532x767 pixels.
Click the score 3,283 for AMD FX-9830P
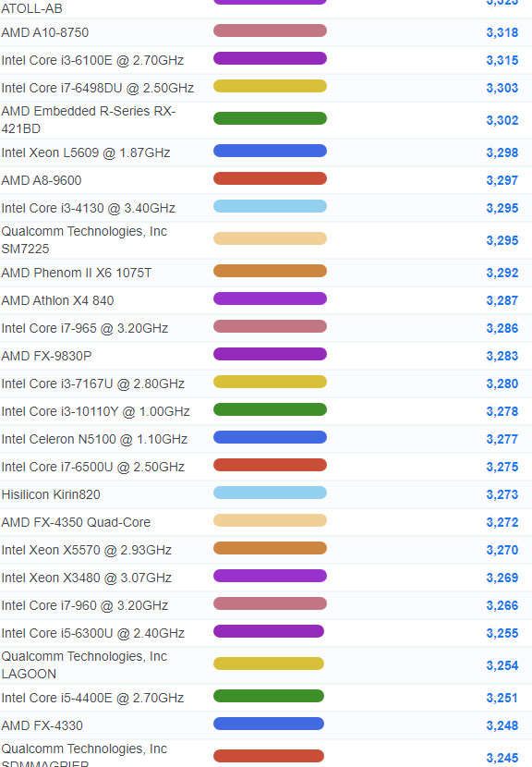click(x=502, y=356)
